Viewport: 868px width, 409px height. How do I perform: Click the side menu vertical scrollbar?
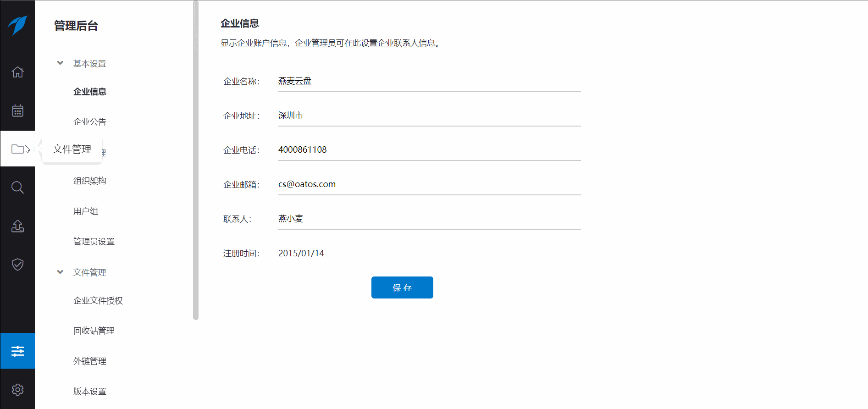pos(196,160)
